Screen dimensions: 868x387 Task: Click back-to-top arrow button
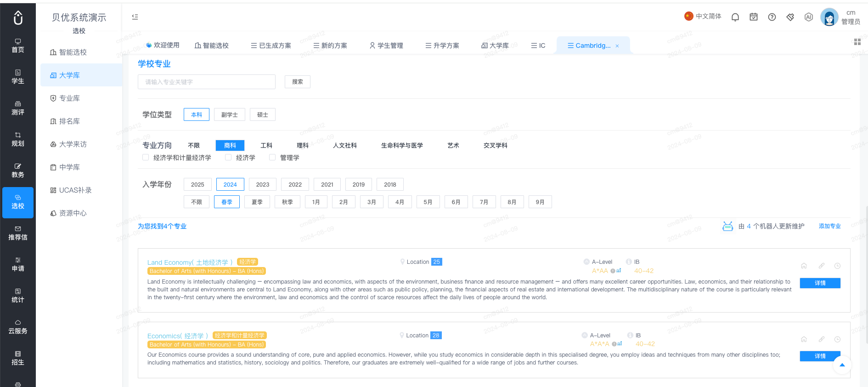pos(842,365)
